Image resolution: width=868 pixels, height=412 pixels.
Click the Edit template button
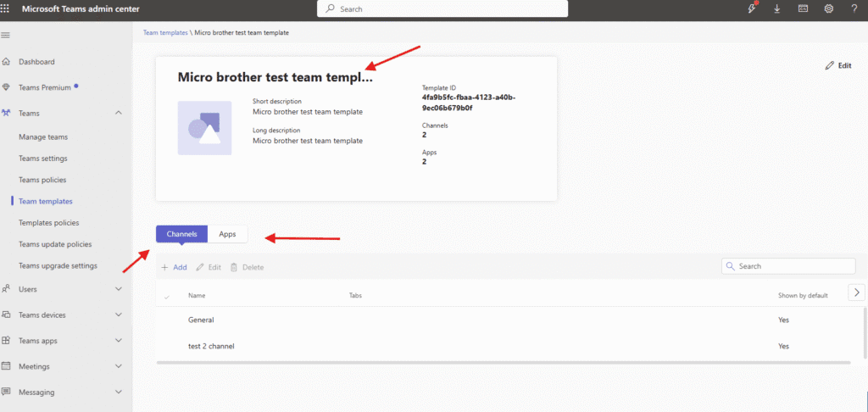(837, 65)
